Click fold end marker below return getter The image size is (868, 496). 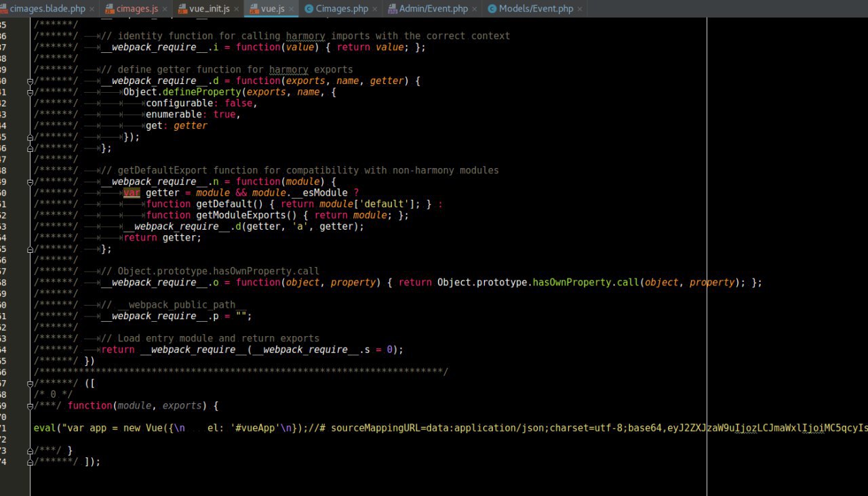pos(30,249)
